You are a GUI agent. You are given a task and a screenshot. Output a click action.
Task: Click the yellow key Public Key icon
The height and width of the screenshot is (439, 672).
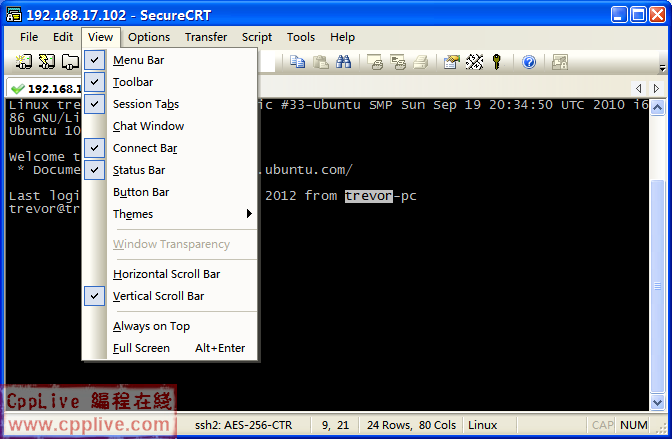click(x=496, y=62)
